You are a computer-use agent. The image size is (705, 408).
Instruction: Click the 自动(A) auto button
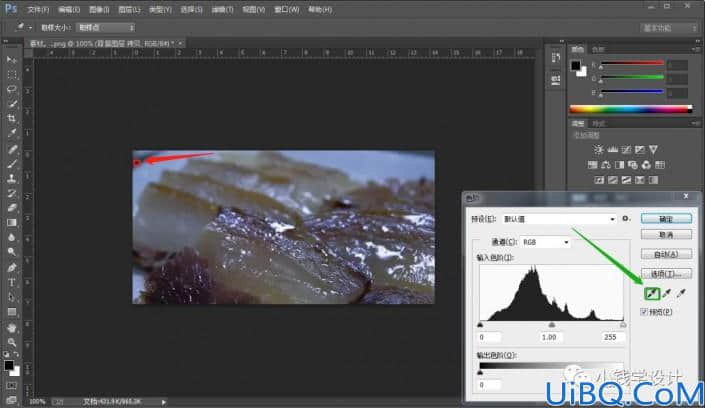coord(666,254)
